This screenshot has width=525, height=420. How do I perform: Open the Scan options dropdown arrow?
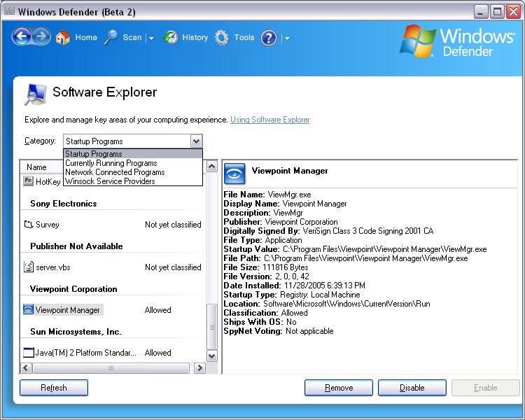[x=151, y=38]
